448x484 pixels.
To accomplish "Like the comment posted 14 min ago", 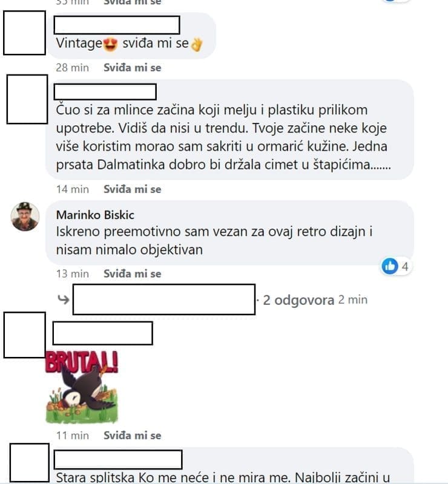I will coord(132,189).
